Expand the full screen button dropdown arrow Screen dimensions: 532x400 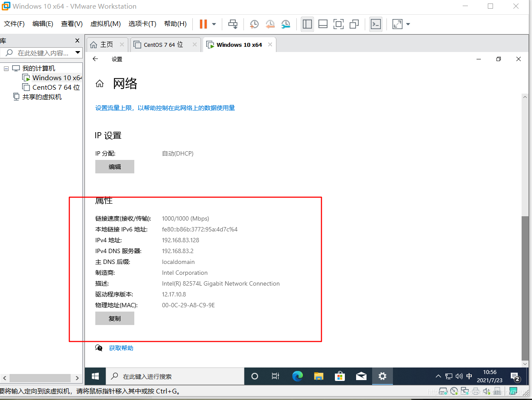408,24
